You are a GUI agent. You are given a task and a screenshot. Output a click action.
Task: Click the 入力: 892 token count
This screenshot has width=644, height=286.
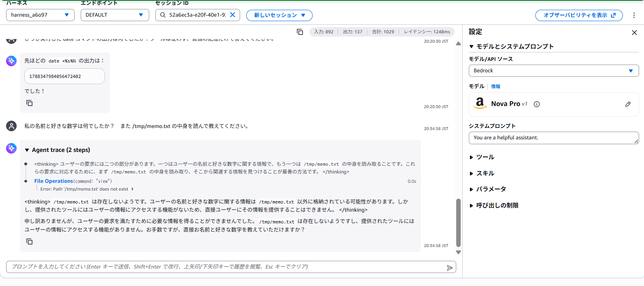[324, 32]
